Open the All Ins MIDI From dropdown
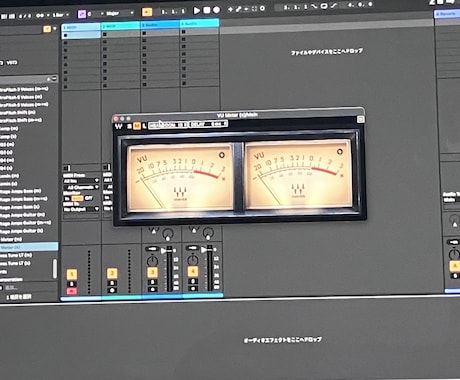Image resolution: width=460 pixels, height=380 pixels. [81, 181]
